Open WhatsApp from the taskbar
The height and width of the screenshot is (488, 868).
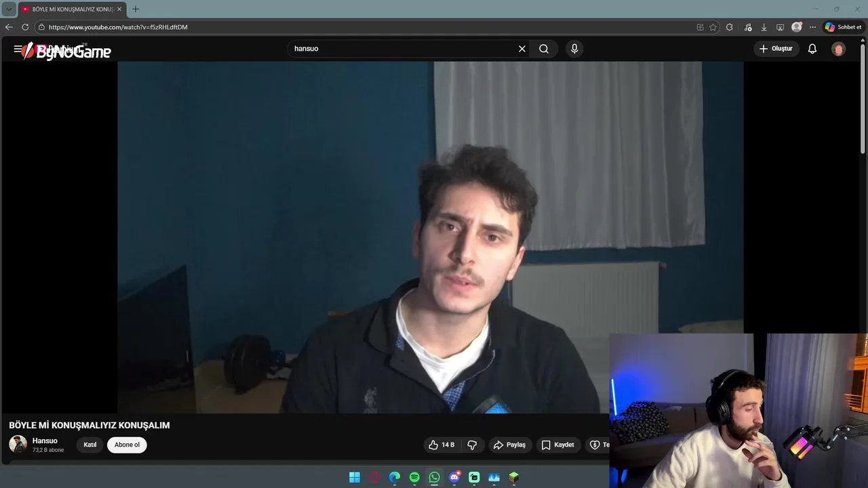[x=435, y=477]
